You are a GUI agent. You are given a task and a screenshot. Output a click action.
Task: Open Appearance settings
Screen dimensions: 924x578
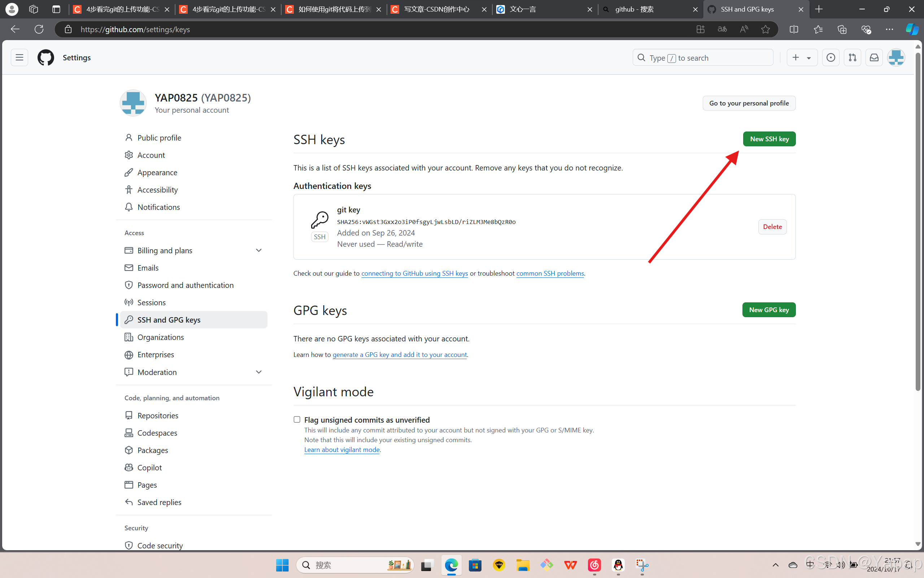(x=193, y=172)
